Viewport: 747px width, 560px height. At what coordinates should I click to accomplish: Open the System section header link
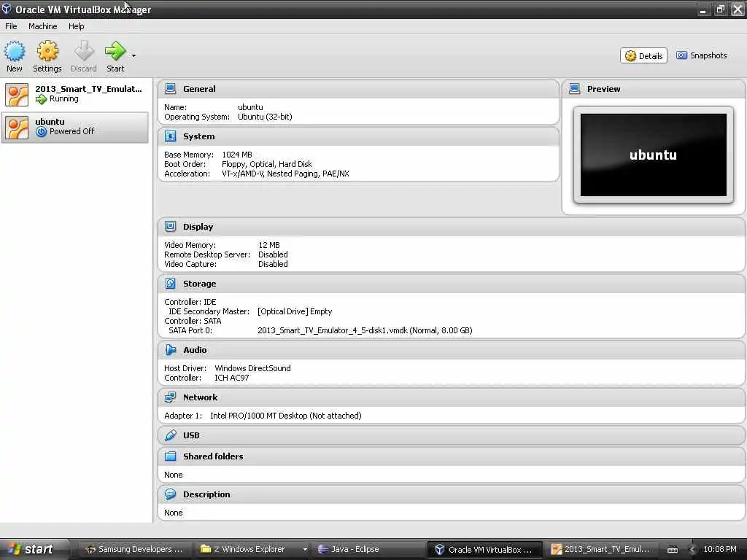[198, 136]
